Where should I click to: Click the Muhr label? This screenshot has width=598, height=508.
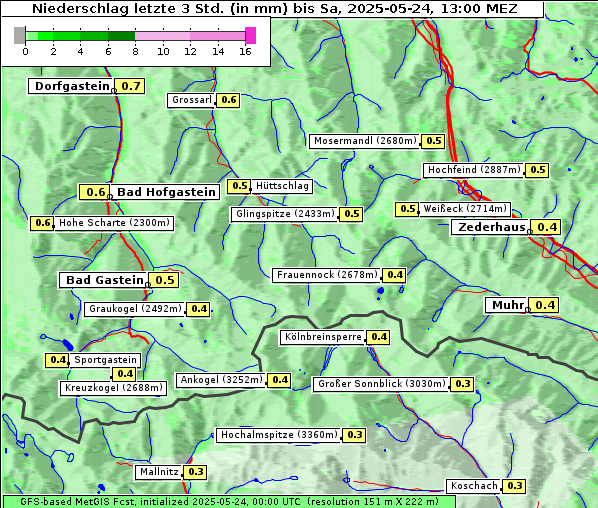tap(507, 305)
